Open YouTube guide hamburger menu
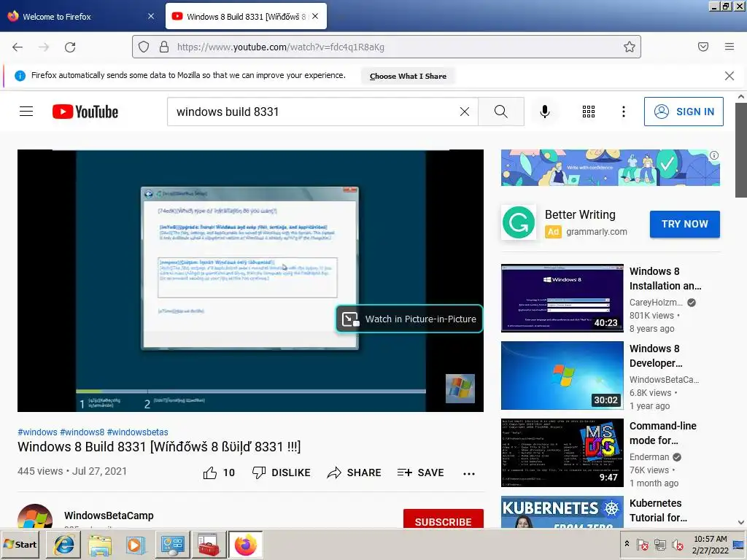 (x=26, y=112)
